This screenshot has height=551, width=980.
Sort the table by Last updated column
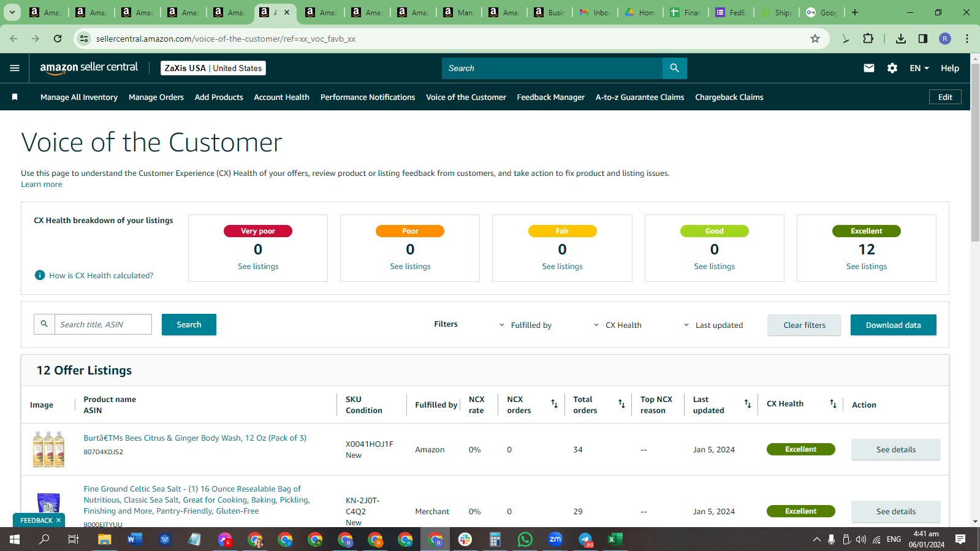point(748,404)
